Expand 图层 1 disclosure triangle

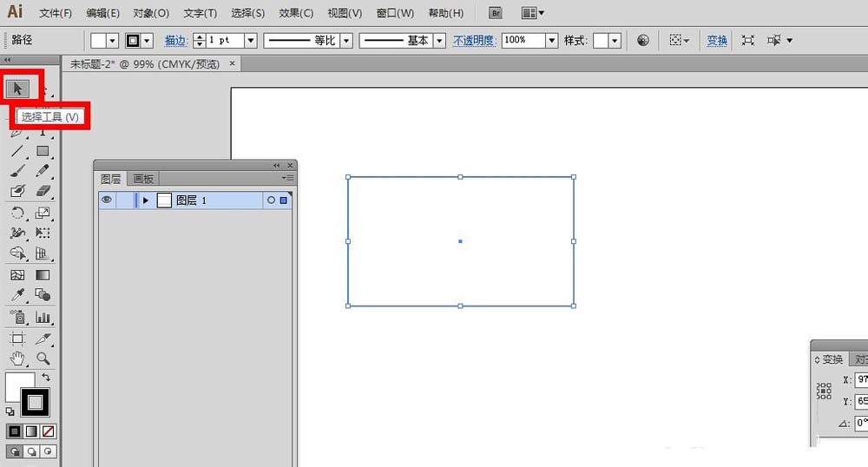pyautogui.click(x=146, y=201)
